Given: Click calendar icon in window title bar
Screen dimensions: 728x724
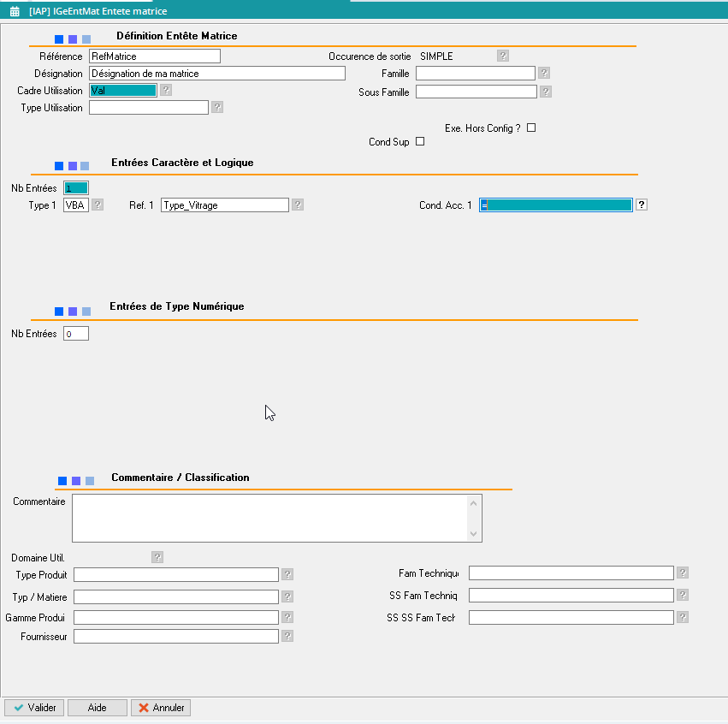Looking at the screenshot, I should coord(15,11).
